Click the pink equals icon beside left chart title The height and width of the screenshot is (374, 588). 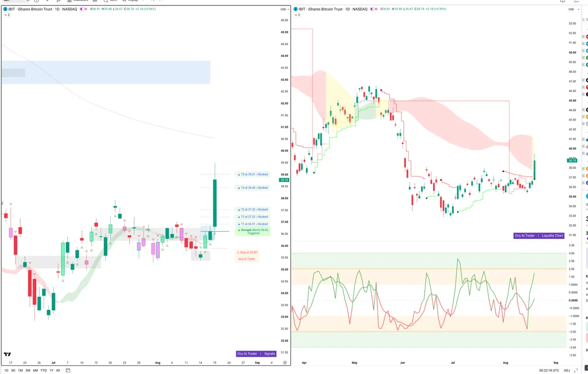pyautogui.click(x=87, y=9)
